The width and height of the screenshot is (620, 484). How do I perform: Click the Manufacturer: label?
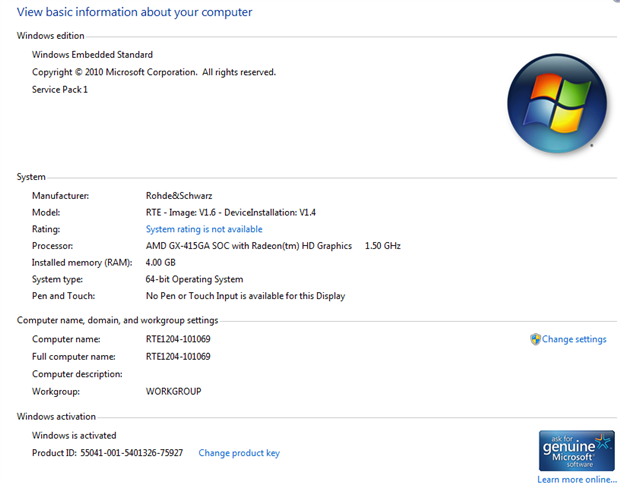point(60,196)
